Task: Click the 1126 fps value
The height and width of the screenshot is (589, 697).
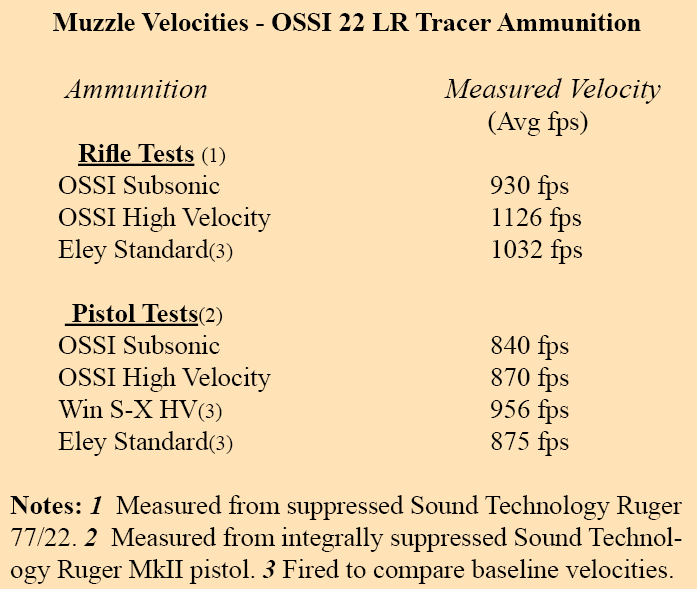Action: tap(536, 218)
